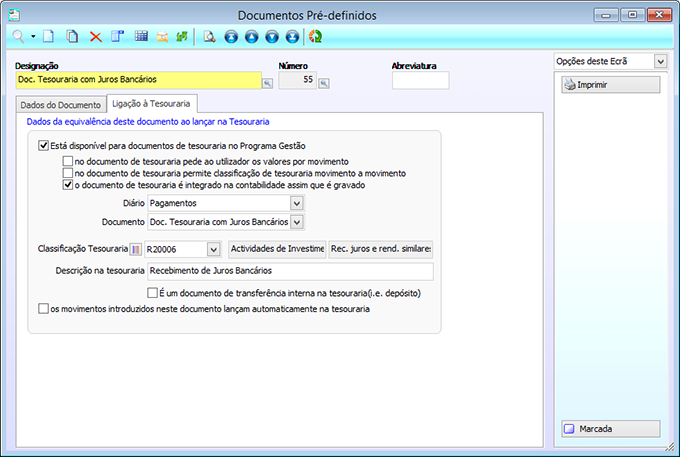Click the 'Rec. juros e rend. similares' field
Screen dimensions: 680x457
tap(381, 249)
